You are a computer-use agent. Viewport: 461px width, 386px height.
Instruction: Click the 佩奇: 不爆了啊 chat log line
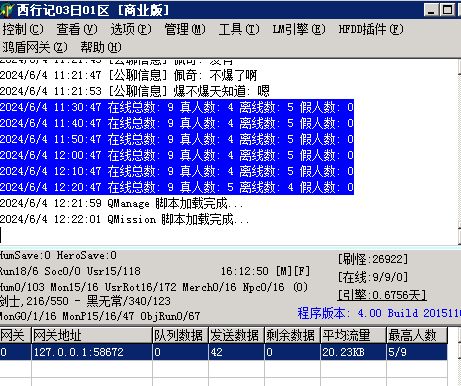tap(129, 75)
